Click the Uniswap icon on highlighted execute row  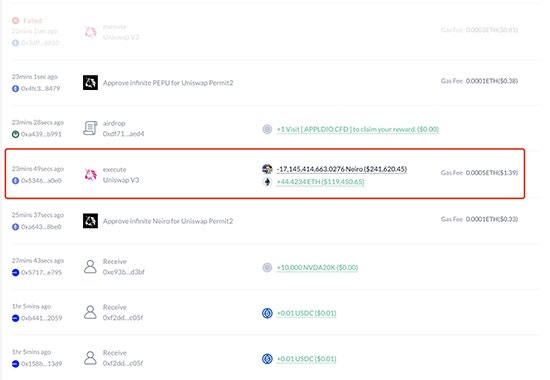pyautogui.click(x=90, y=174)
